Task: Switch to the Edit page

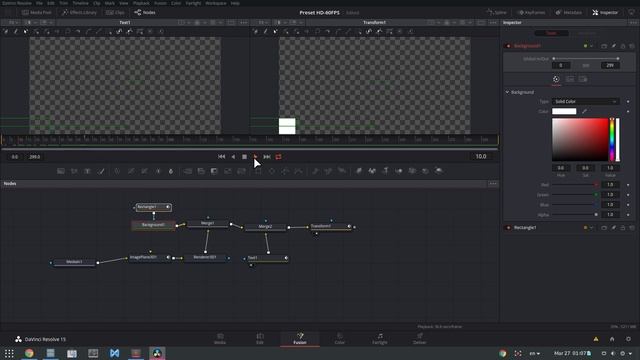Action: tap(260, 339)
